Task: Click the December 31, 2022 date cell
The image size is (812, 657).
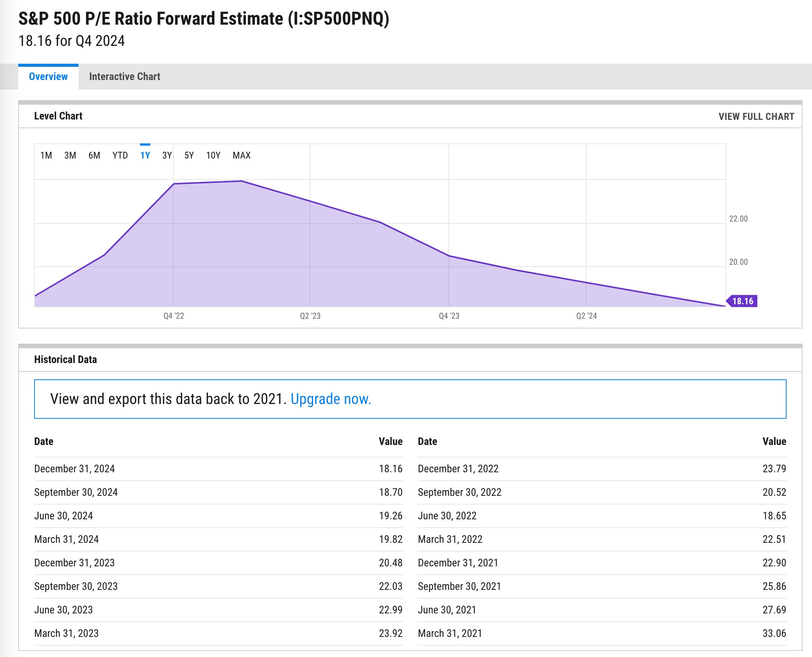Action: pyautogui.click(x=458, y=469)
